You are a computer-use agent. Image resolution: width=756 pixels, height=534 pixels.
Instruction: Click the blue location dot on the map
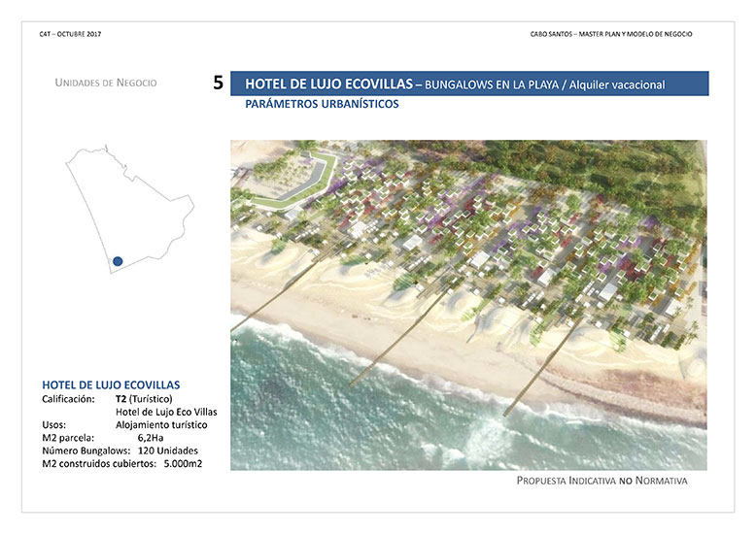point(118,260)
